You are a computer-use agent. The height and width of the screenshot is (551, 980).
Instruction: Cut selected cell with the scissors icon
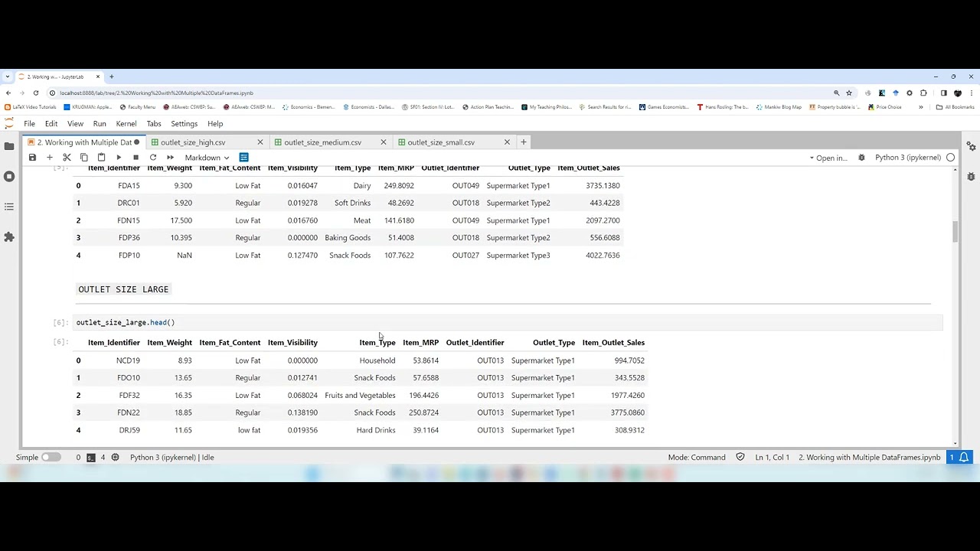67,158
